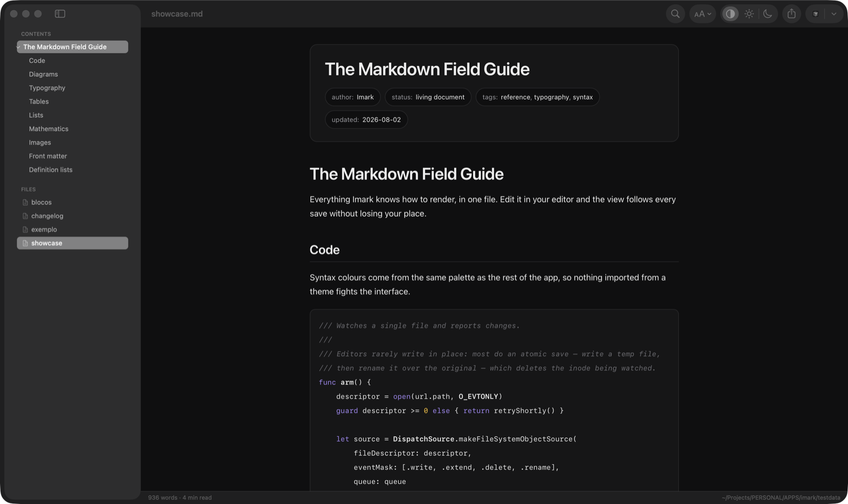
Task: Click the 'then rename it over' comment line
Action: click(x=487, y=368)
